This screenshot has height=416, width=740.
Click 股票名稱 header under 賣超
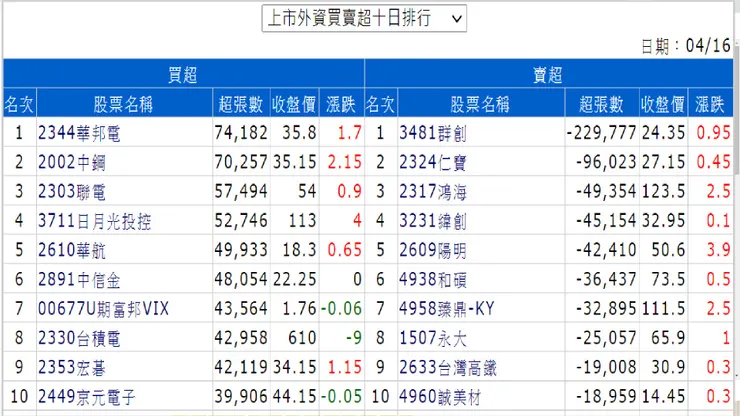coord(481,104)
